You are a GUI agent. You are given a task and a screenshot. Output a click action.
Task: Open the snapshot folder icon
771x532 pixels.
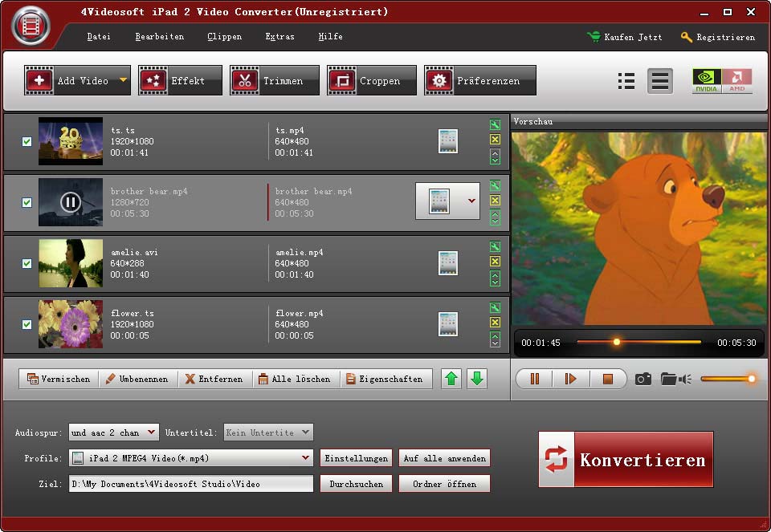668,379
